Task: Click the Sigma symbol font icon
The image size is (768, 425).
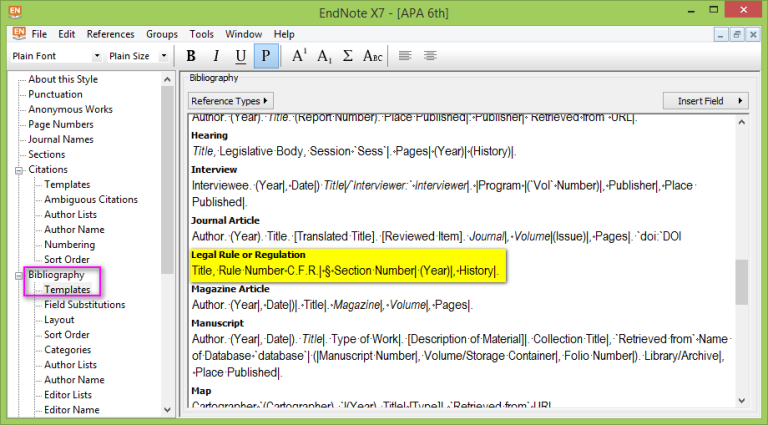Action: pos(347,56)
